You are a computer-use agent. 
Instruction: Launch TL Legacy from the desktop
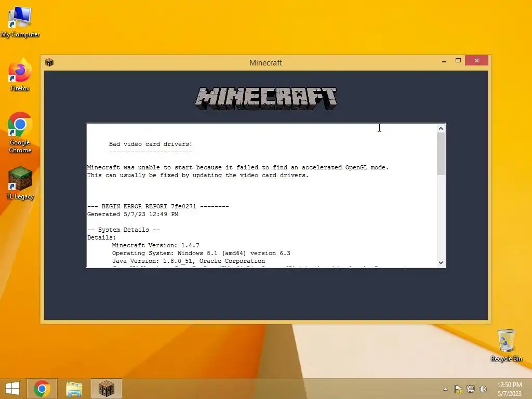point(20,183)
